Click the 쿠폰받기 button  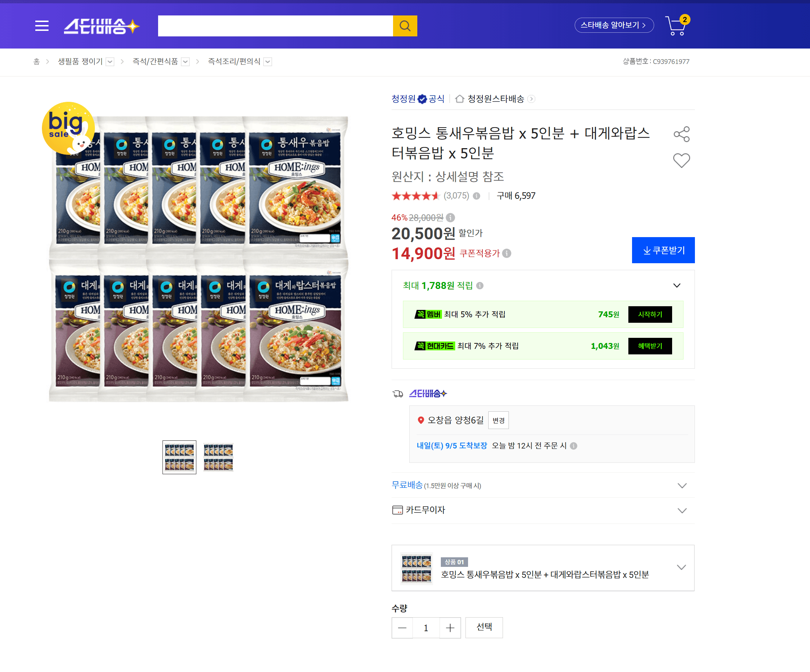(x=663, y=250)
